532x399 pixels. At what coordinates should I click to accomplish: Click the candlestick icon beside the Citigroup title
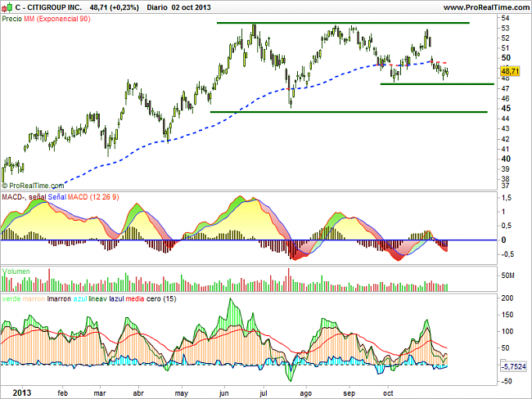7,7
